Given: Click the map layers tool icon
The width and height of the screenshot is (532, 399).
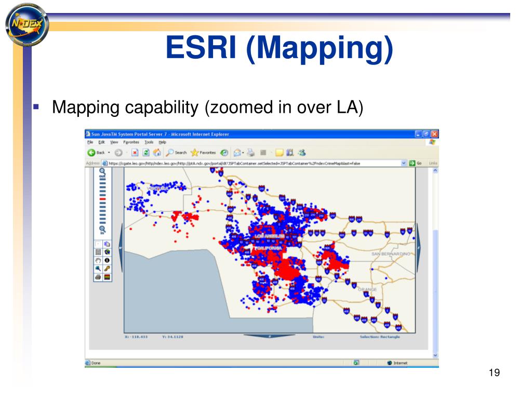Looking at the screenshot, I should click(x=107, y=244).
